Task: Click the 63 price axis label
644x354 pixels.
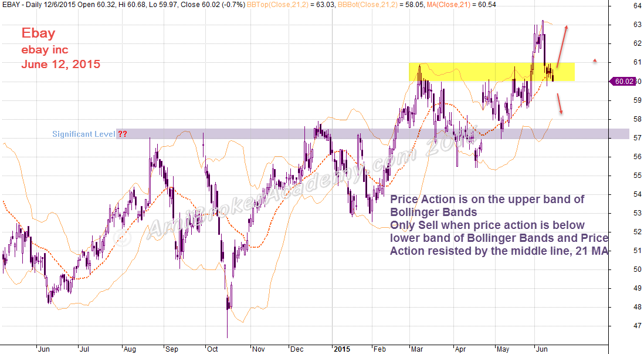Action: (x=638, y=25)
